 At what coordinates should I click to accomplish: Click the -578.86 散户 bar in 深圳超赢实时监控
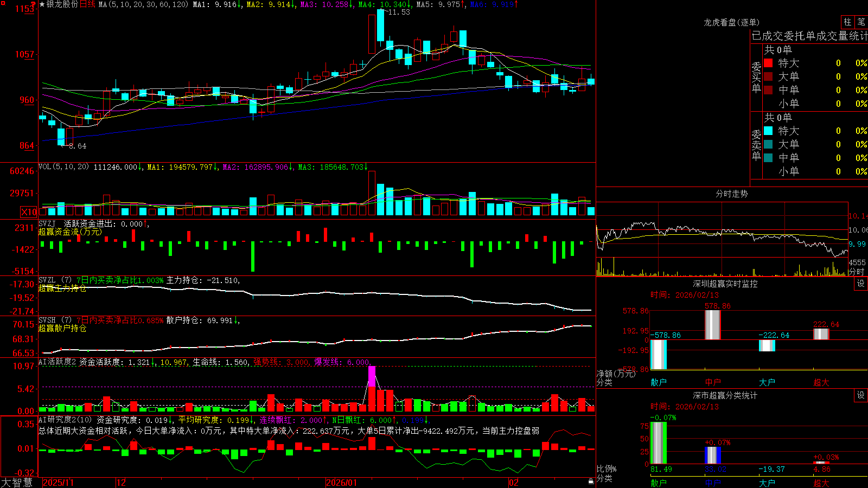pos(659,355)
